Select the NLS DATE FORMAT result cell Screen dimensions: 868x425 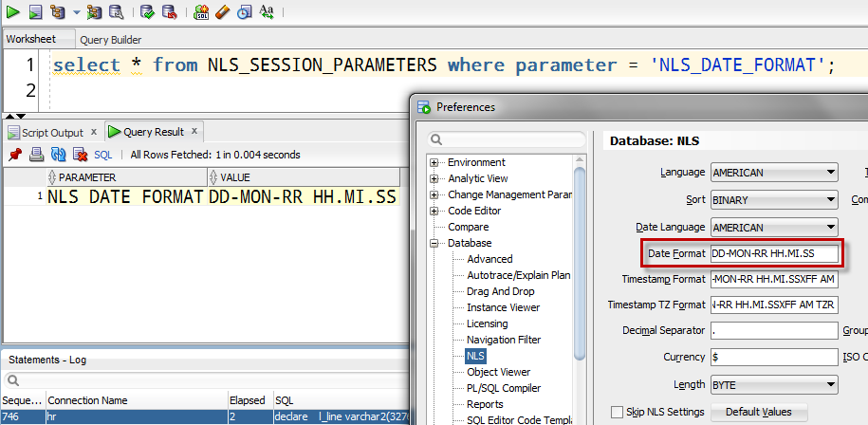125,197
